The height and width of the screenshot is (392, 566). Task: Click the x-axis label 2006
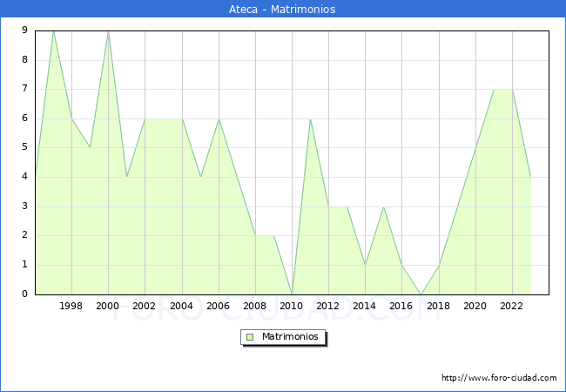218,306
